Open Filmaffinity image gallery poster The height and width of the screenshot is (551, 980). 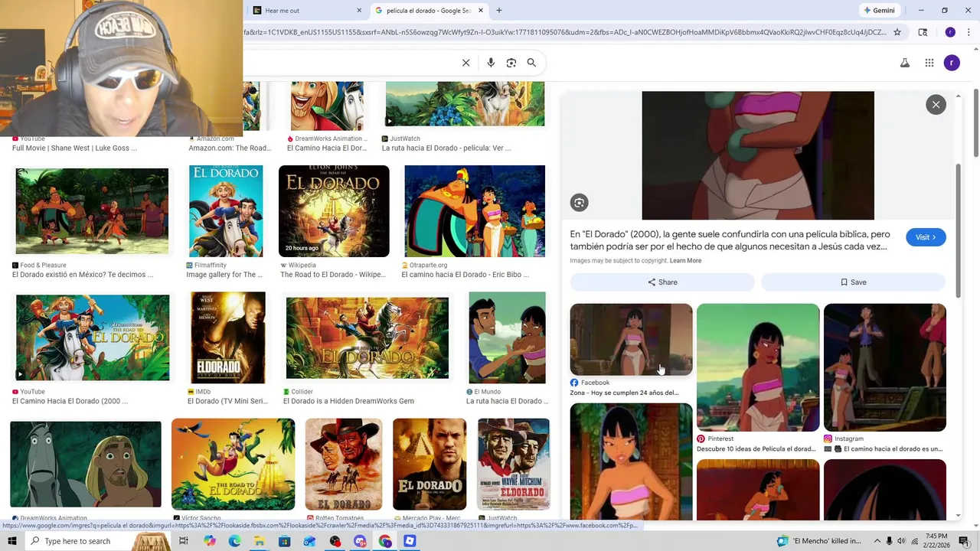coord(226,211)
